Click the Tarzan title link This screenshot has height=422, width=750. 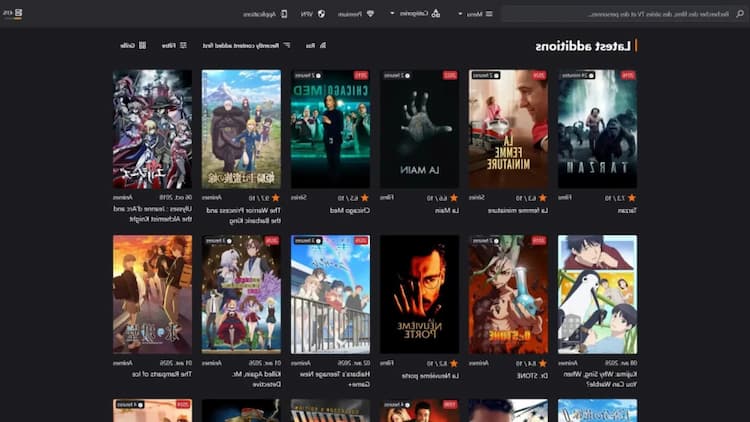[x=627, y=210]
